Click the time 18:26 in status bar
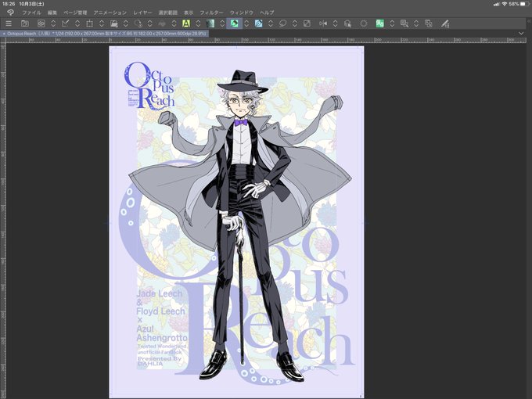Viewport: 532px width, 399px height. pos(9,4)
